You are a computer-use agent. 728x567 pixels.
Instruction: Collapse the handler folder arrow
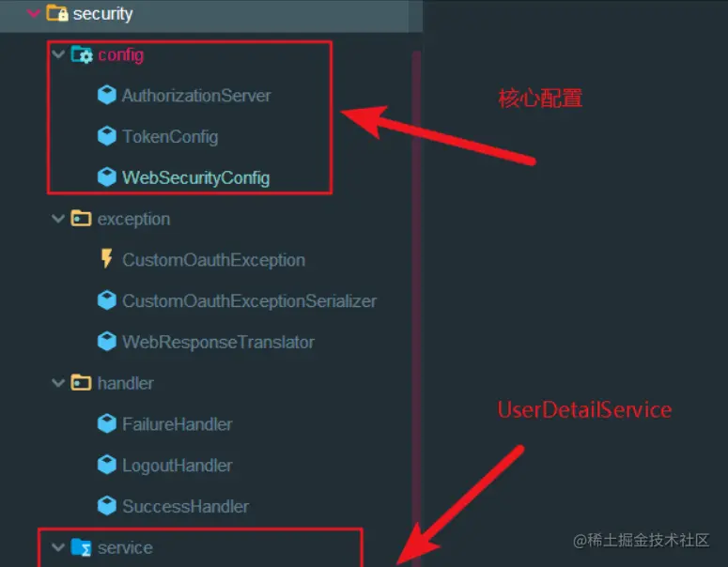(58, 382)
